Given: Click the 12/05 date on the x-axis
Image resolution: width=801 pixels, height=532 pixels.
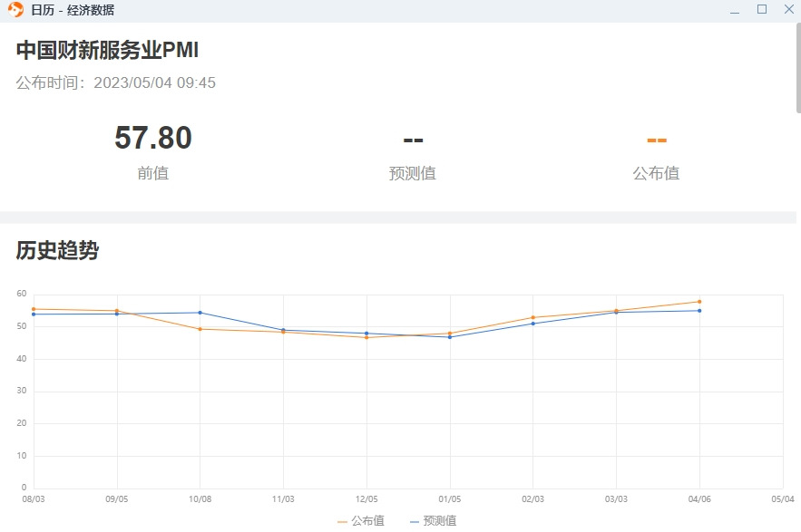Looking at the screenshot, I should pyautogui.click(x=366, y=498).
